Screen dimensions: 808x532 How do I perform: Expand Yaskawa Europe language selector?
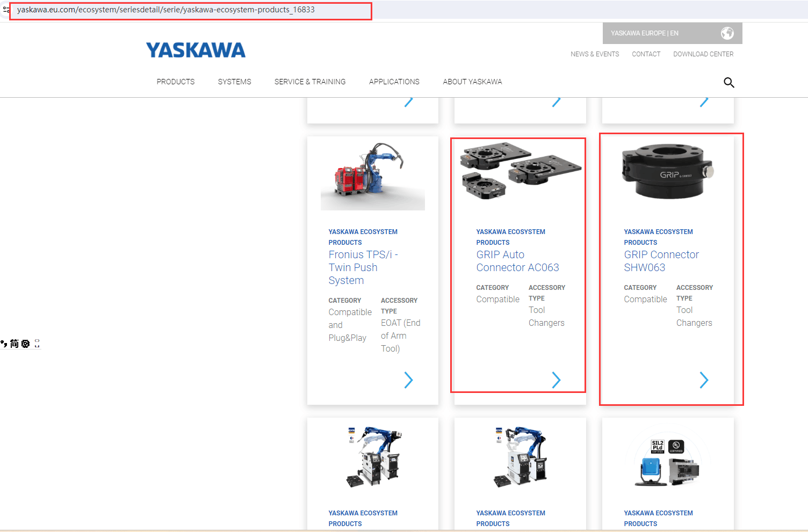coord(645,33)
